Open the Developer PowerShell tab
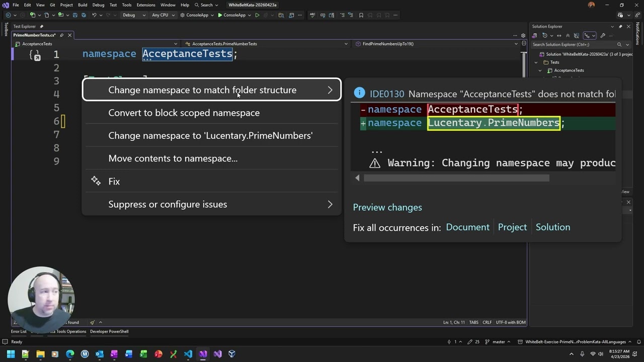The image size is (644, 362). point(109,331)
